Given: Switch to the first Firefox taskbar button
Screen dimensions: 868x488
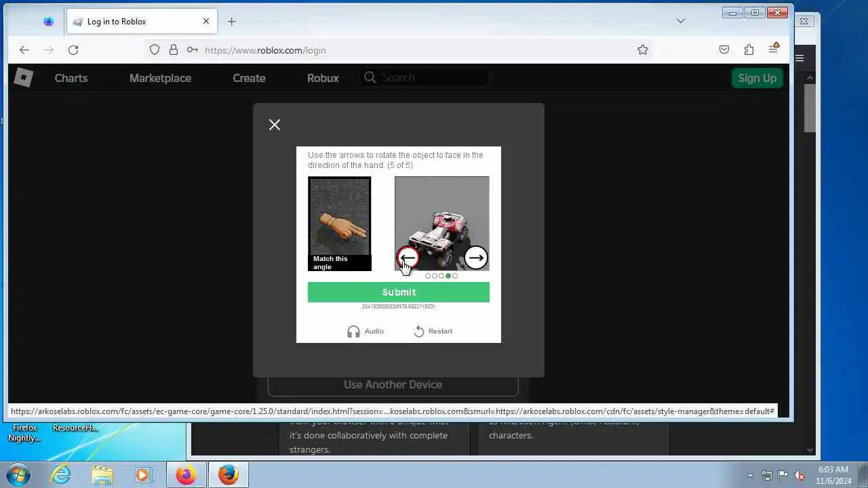Looking at the screenshot, I should tap(186, 475).
